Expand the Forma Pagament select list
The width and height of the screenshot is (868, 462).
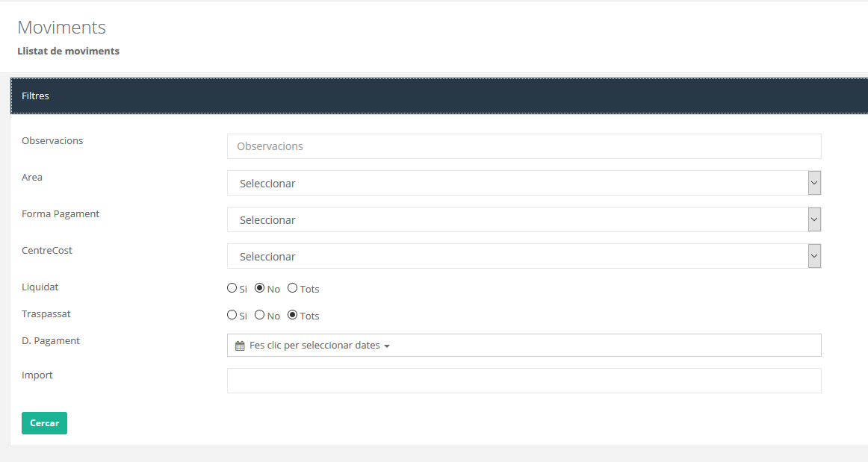pos(524,219)
